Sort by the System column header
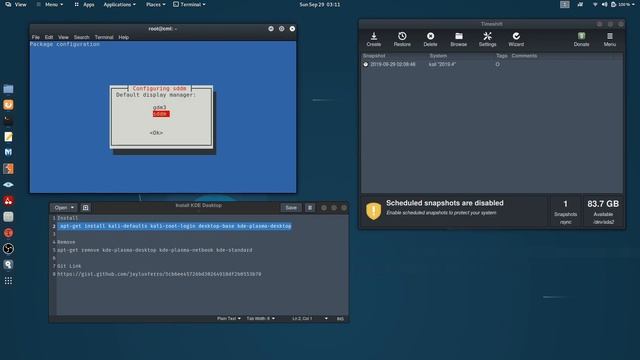Image resolution: width=640 pixels, height=360 pixels. coord(438,56)
